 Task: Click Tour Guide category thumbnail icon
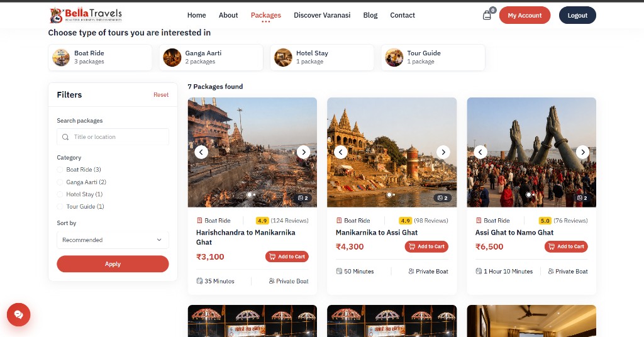tap(394, 57)
